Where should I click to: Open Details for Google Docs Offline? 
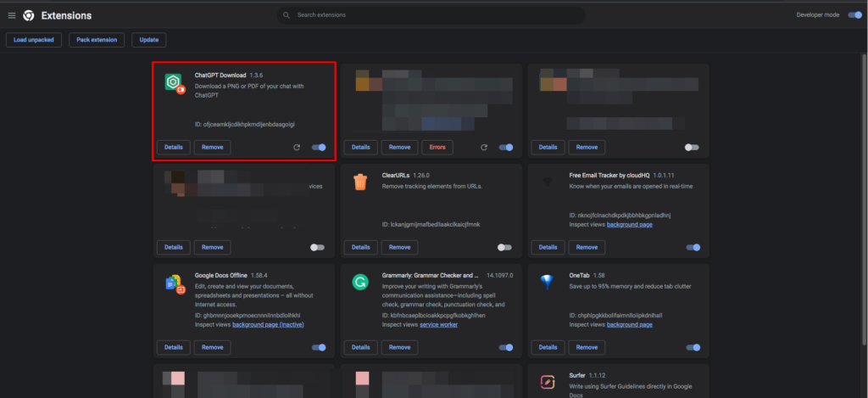[173, 348]
